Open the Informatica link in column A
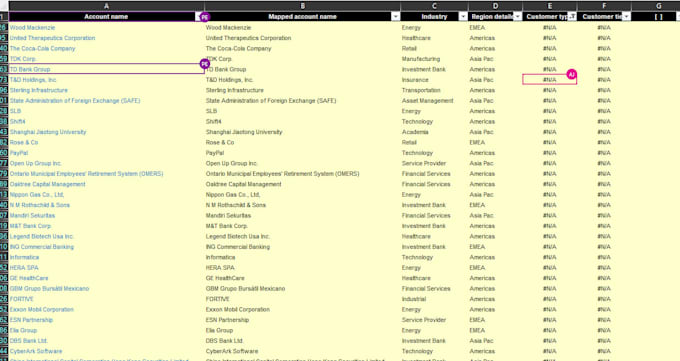This screenshot has height=361, width=680. click(24, 257)
